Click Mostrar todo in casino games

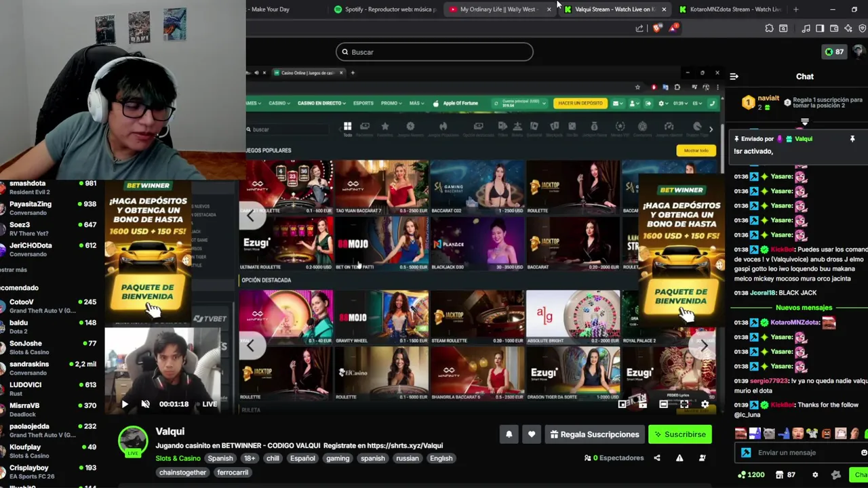pos(696,150)
